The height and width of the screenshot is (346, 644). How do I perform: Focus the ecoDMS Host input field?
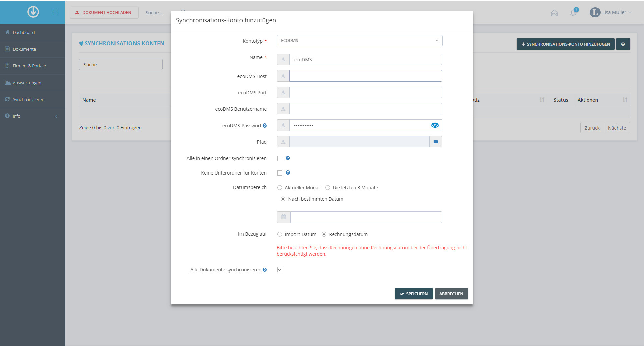tap(366, 76)
